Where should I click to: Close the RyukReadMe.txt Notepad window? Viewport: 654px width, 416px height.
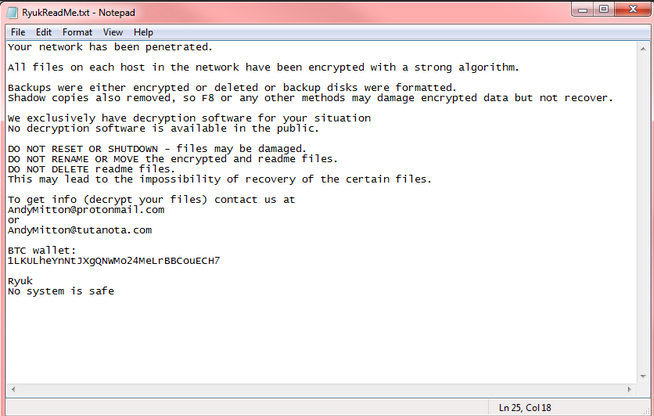point(632,10)
